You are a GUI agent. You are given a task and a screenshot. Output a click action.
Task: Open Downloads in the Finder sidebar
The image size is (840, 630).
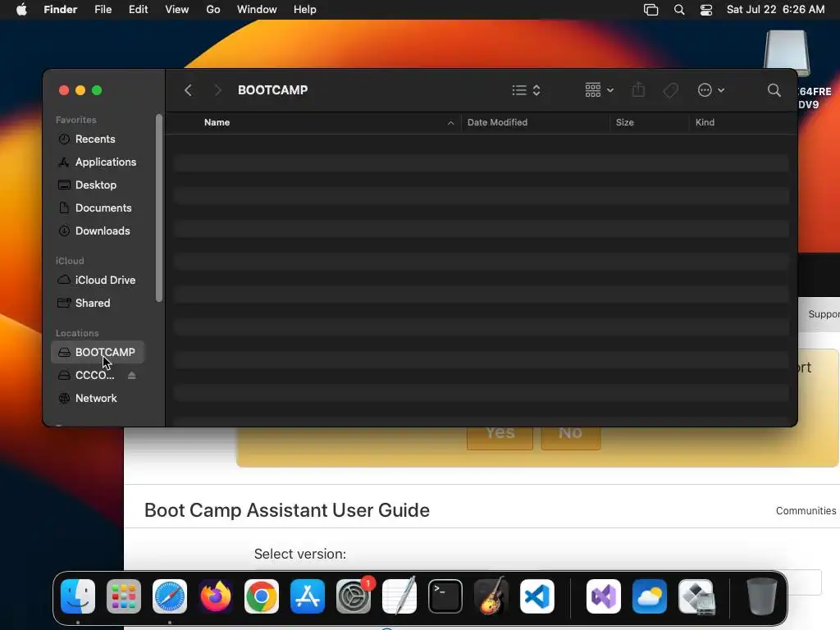103,231
